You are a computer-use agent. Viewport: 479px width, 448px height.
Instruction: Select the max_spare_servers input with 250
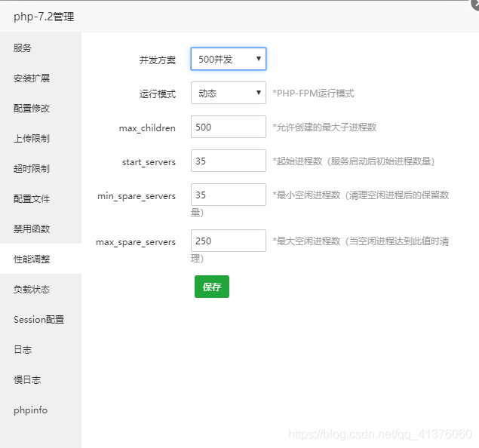click(229, 241)
